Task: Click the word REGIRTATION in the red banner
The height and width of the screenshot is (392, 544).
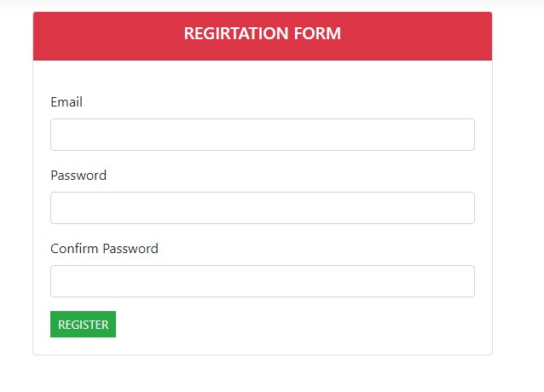Action: pyautogui.click(x=236, y=33)
